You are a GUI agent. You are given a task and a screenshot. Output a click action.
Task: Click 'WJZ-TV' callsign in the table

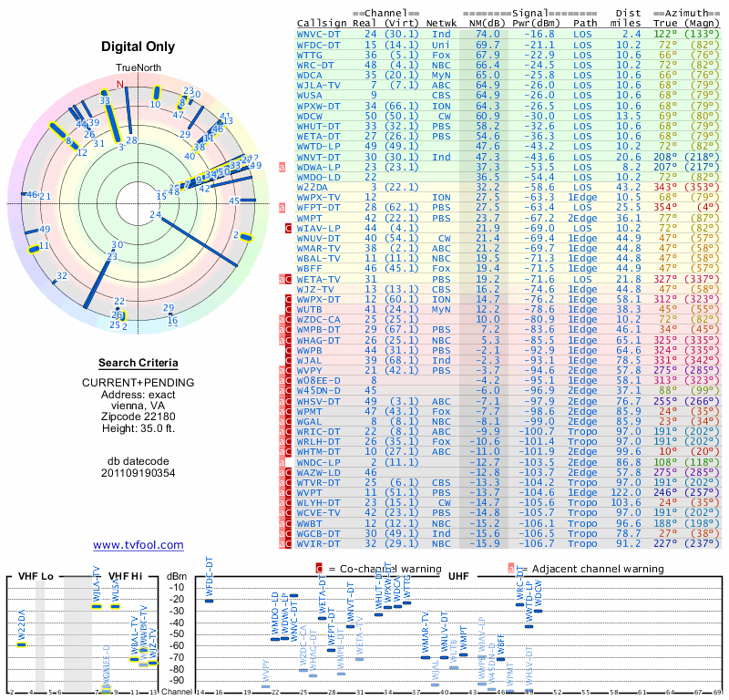315,289
